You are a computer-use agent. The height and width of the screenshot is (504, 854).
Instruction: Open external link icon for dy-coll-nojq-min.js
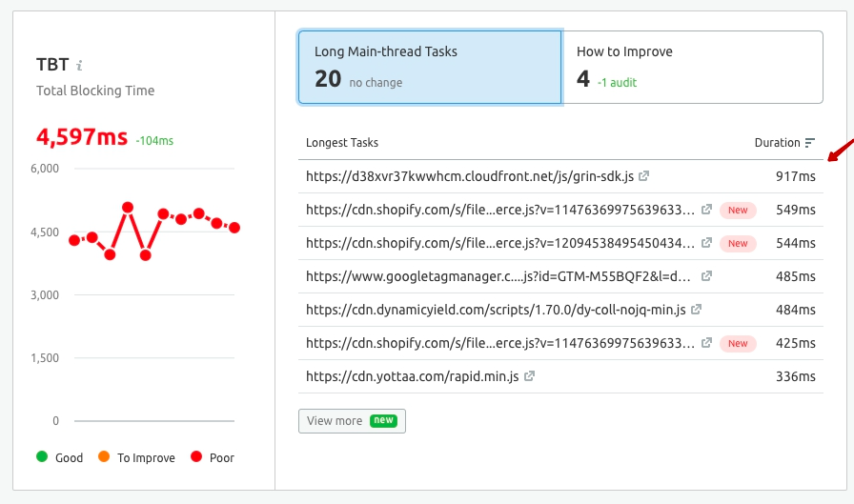(696, 310)
